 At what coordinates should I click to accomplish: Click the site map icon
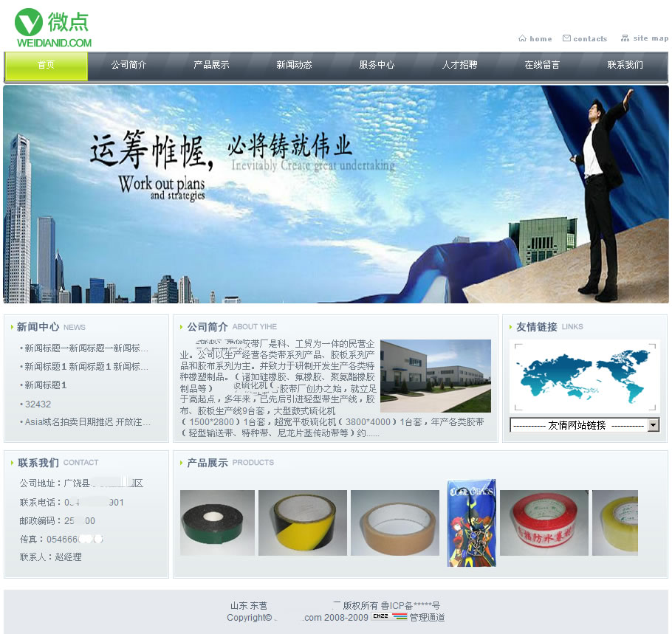625,38
